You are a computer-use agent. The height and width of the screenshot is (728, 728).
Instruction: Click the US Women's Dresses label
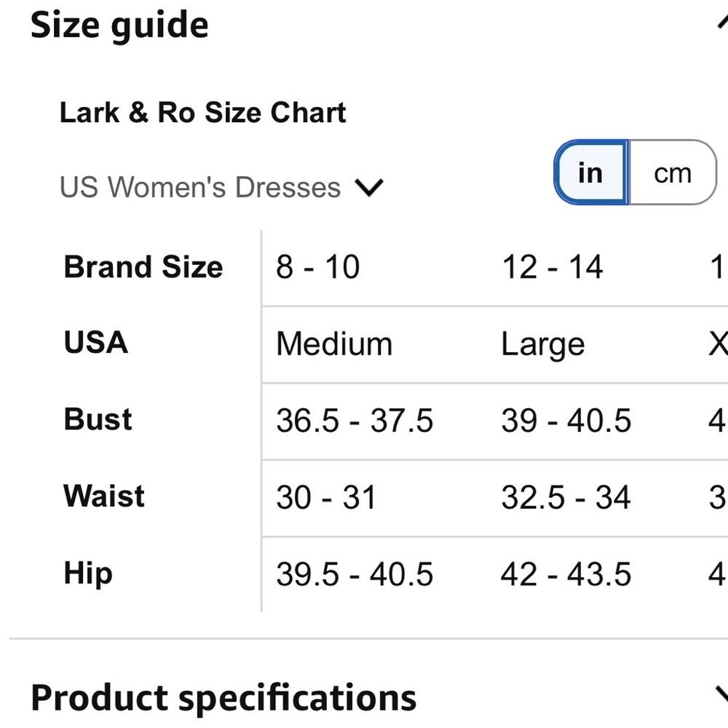(x=200, y=187)
